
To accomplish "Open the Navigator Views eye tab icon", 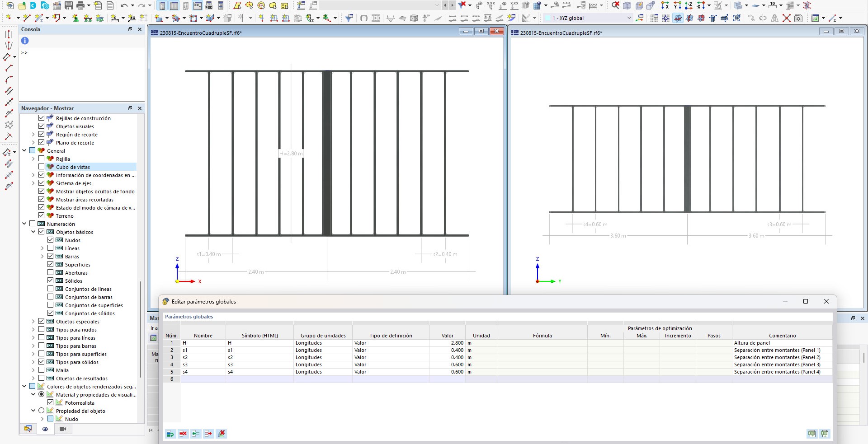I will pos(45,429).
